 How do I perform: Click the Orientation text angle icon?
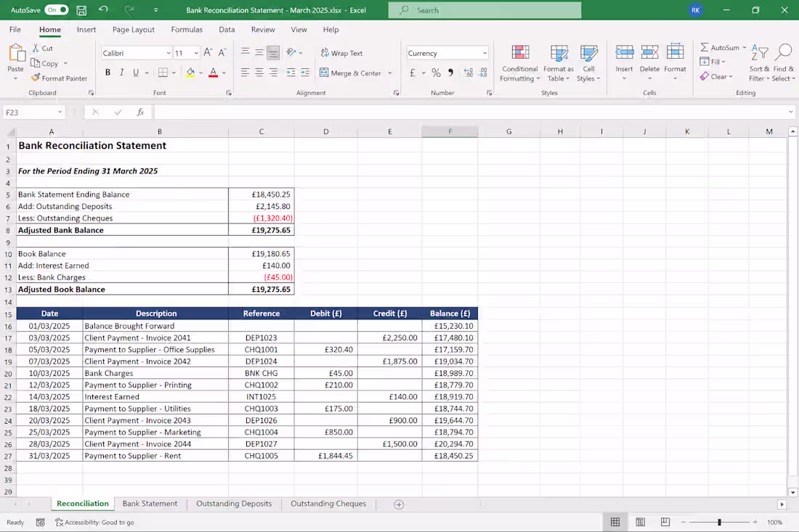click(291, 52)
